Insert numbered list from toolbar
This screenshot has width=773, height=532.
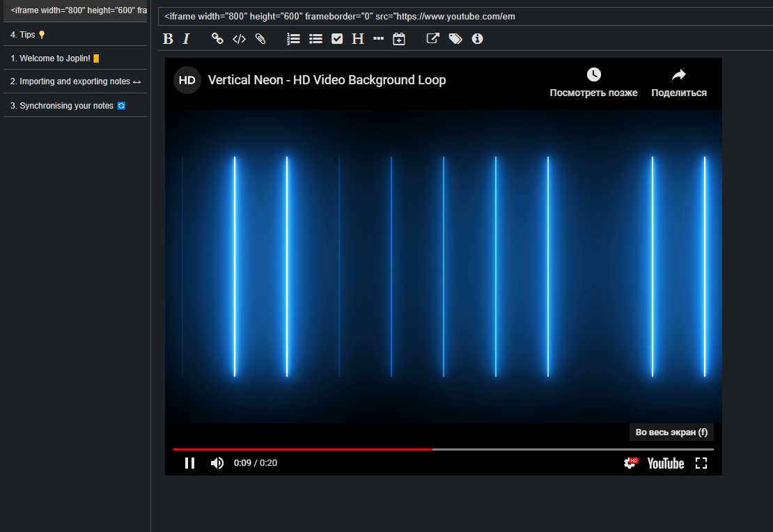coord(293,39)
